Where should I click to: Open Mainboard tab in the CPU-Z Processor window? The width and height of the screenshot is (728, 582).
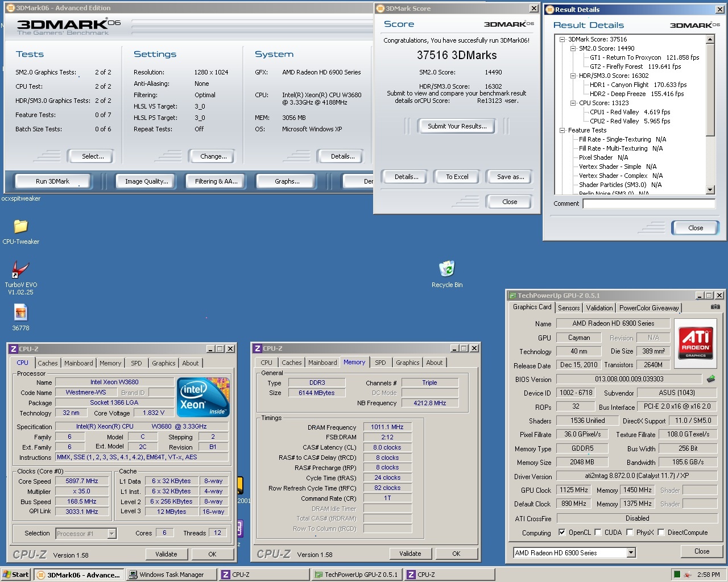[78, 363]
